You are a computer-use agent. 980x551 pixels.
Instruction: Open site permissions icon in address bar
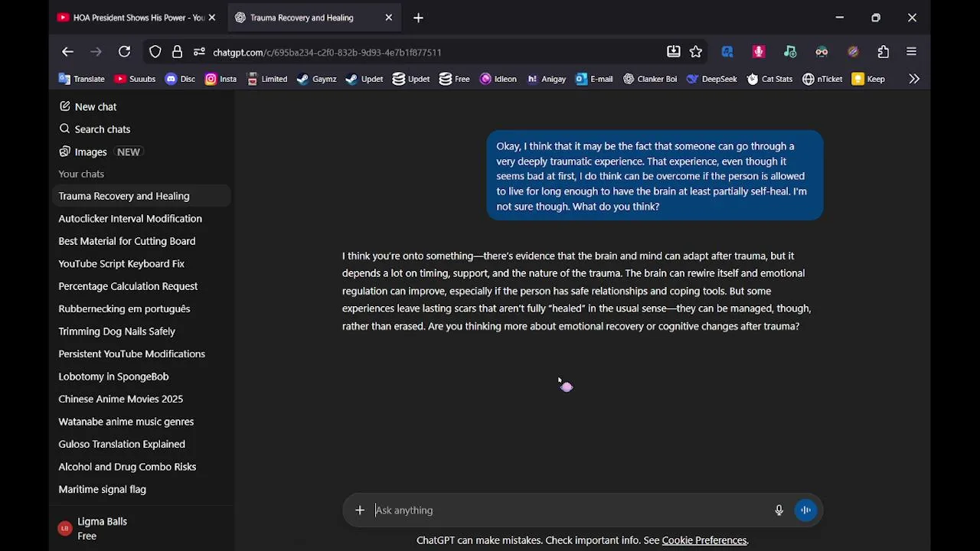[199, 52]
